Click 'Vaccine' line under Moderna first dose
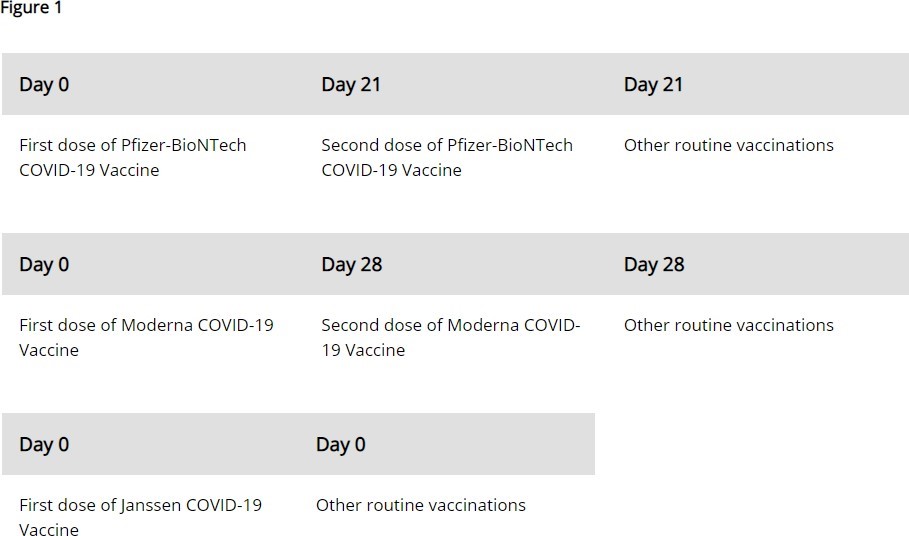The image size is (909, 536). coord(48,350)
